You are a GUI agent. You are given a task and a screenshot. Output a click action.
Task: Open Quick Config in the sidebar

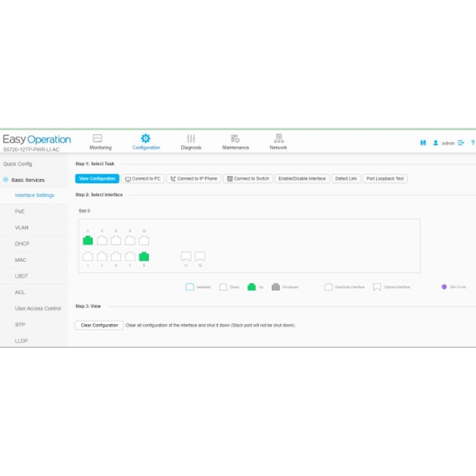[x=18, y=164]
